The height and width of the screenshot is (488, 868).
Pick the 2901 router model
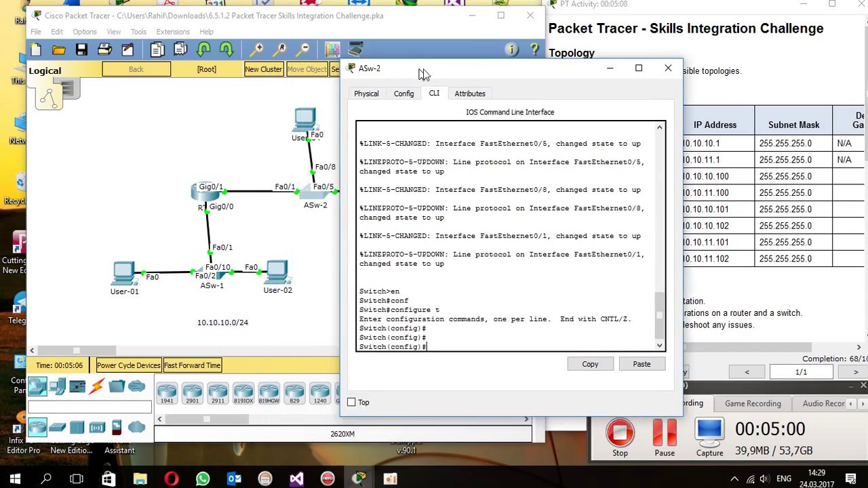(192, 393)
